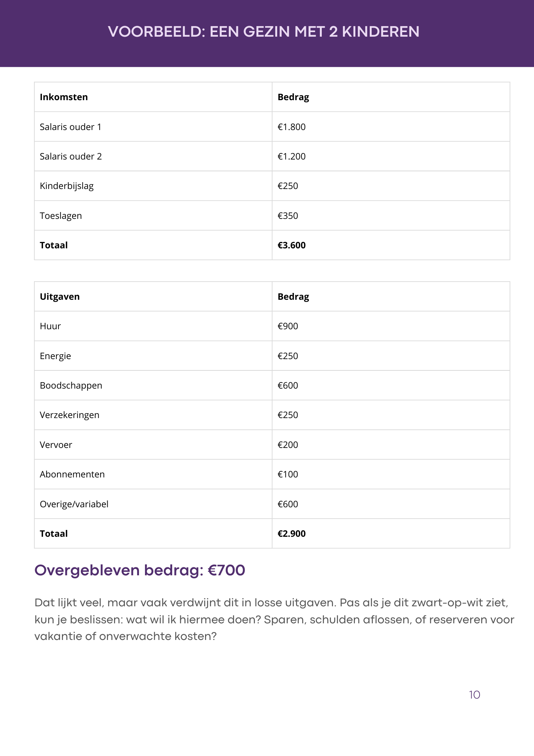The image size is (534, 756).
Task: Select the Verzekeringen cell
Action: point(69,415)
